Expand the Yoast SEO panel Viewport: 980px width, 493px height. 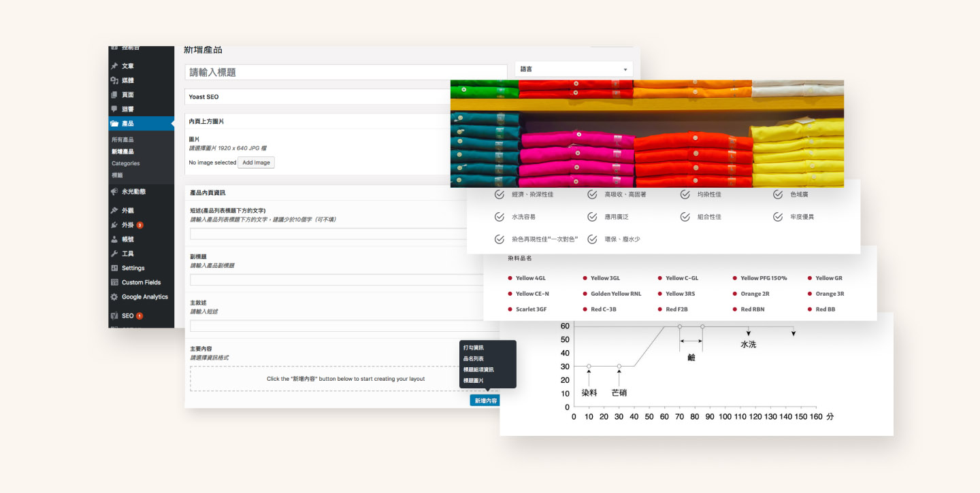click(318, 97)
